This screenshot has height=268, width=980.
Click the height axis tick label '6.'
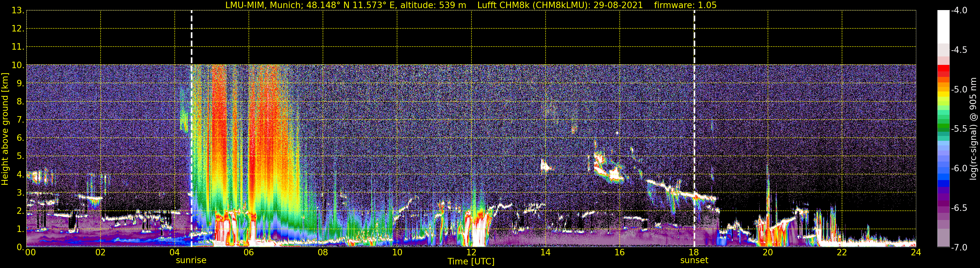tap(20, 138)
